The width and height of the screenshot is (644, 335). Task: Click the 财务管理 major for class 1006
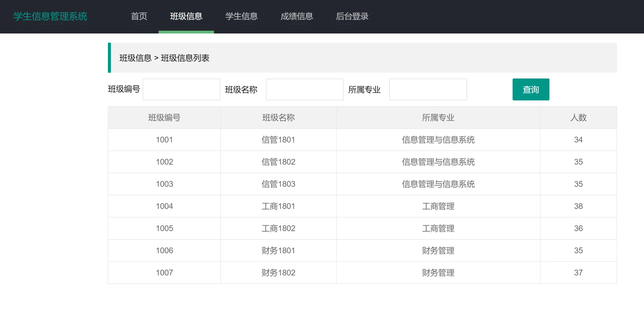(438, 250)
